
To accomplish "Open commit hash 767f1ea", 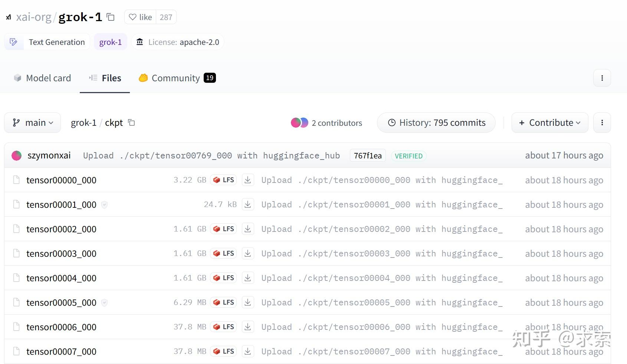I will (368, 156).
